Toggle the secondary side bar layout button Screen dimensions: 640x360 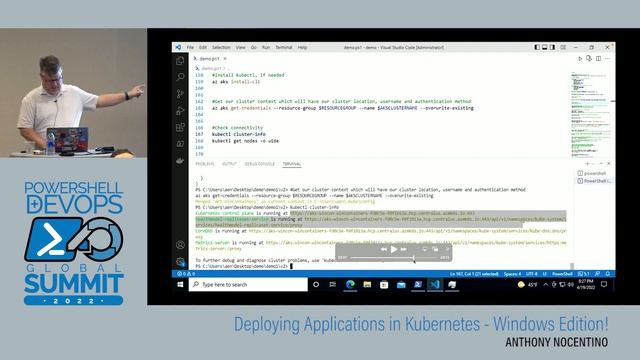coord(552,47)
